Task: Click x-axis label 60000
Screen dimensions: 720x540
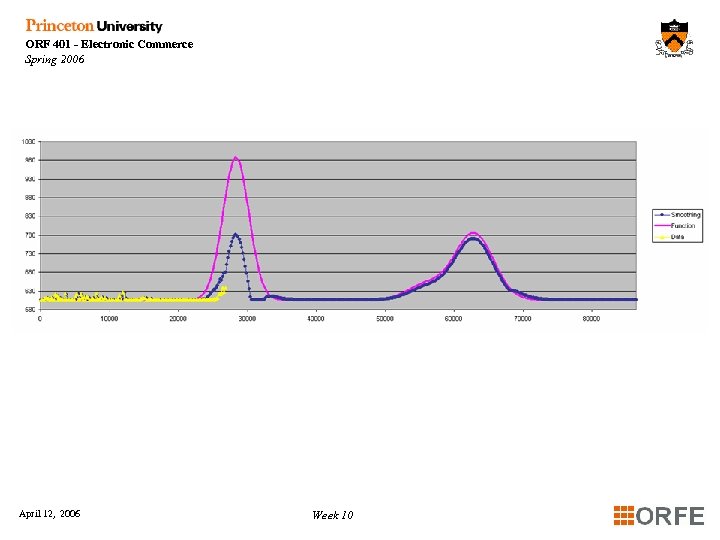Action: pyautogui.click(x=454, y=319)
